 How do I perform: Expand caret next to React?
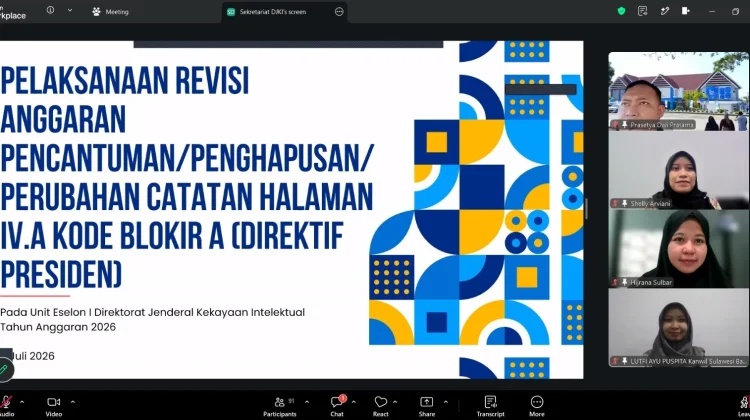[395, 402]
